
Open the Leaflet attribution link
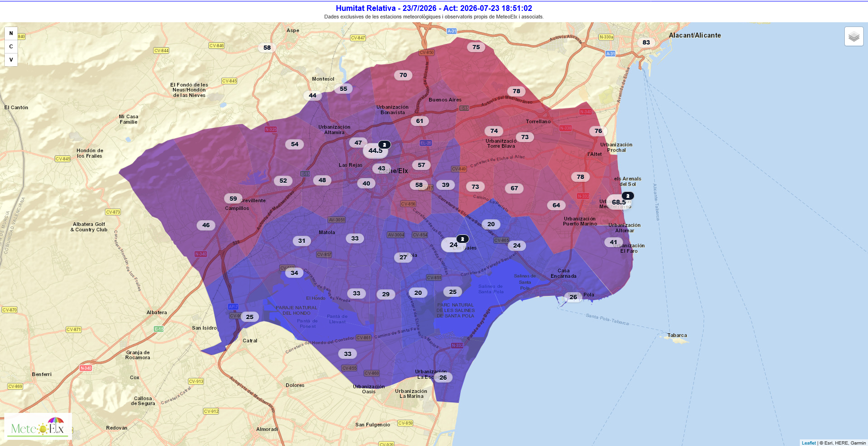pos(809,443)
